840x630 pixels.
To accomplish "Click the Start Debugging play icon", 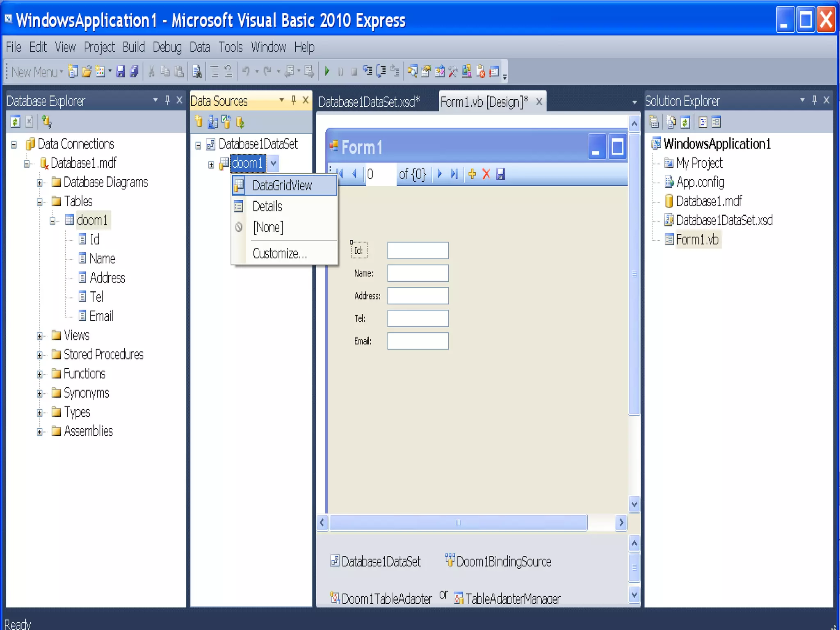I will tap(327, 71).
